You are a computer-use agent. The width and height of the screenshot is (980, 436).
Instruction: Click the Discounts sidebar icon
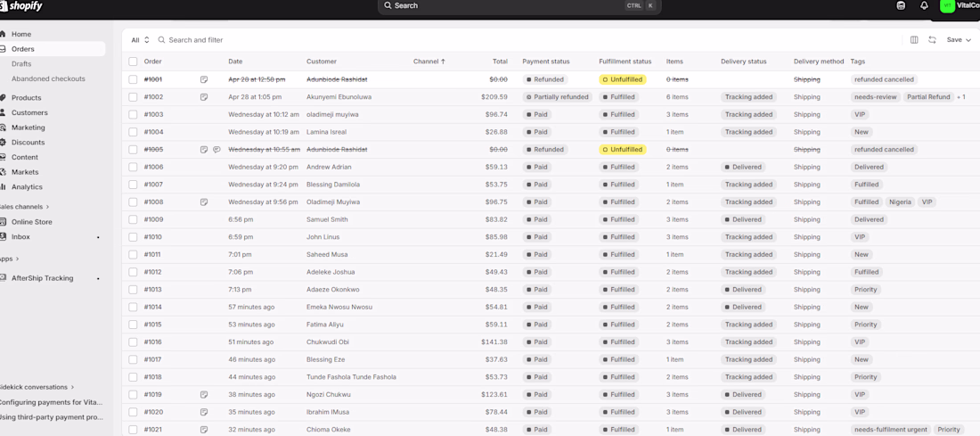tap(4, 142)
